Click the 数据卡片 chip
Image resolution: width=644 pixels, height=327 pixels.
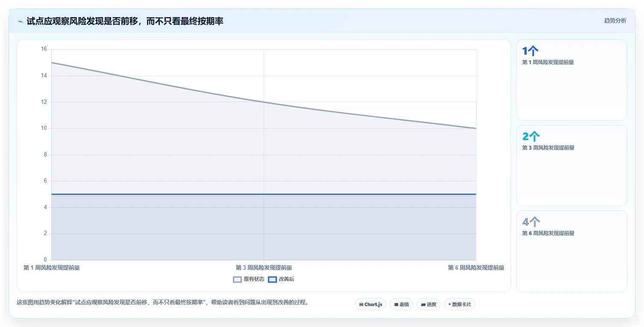pos(459,304)
